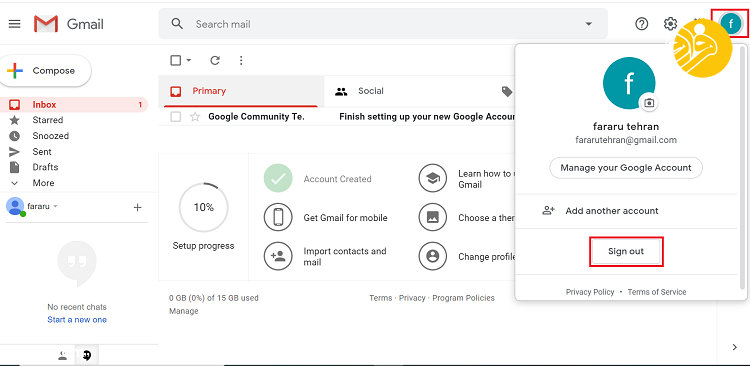Screen dimensions: 750x366
Task: Click the 10% setup progress circle
Action: (x=204, y=207)
